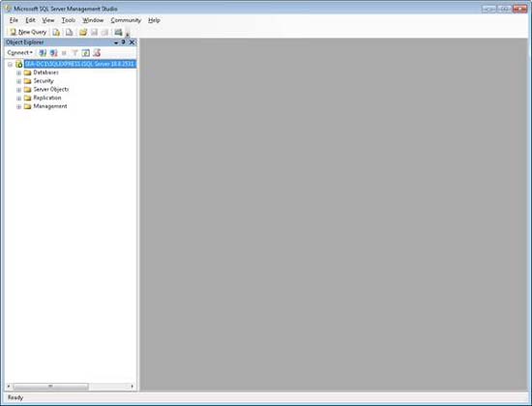
Task: Click the Ready status bar text
Action: [15, 398]
